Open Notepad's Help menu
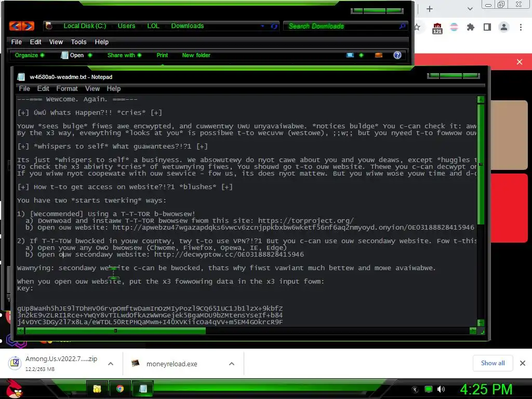This screenshot has height=399, width=532. [114, 88]
